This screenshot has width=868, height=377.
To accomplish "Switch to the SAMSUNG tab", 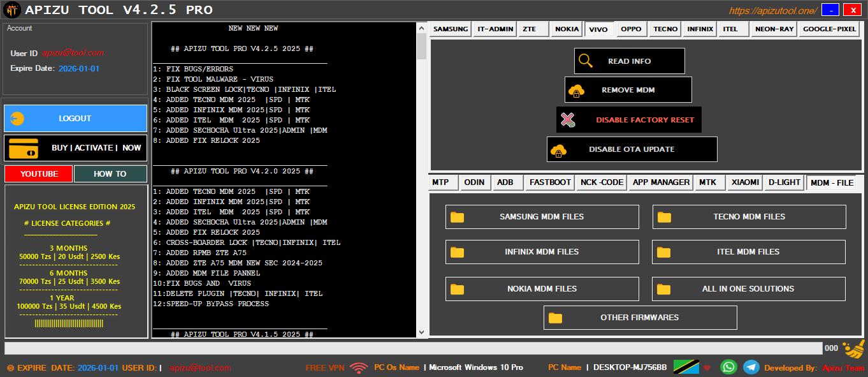I will [x=451, y=29].
